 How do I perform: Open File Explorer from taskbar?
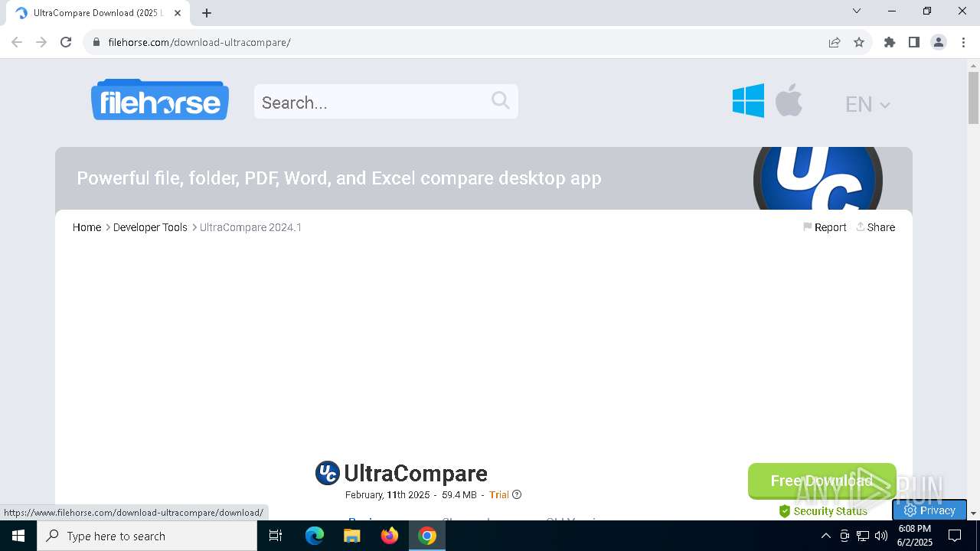pos(352,536)
